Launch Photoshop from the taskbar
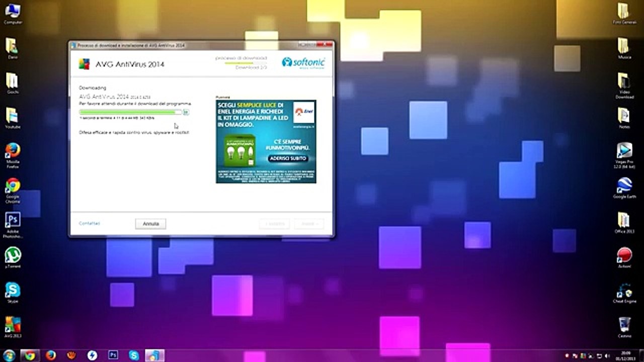The image size is (644, 362). tap(113, 355)
